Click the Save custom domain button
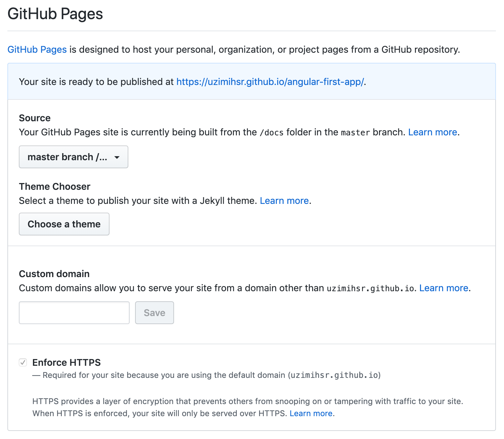This screenshot has height=439, width=504. click(x=155, y=313)
